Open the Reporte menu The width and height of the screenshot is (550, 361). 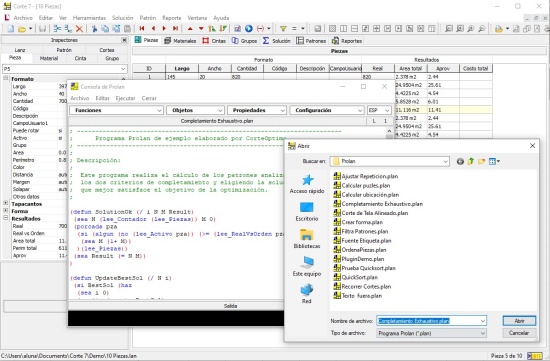coord(172,18)
